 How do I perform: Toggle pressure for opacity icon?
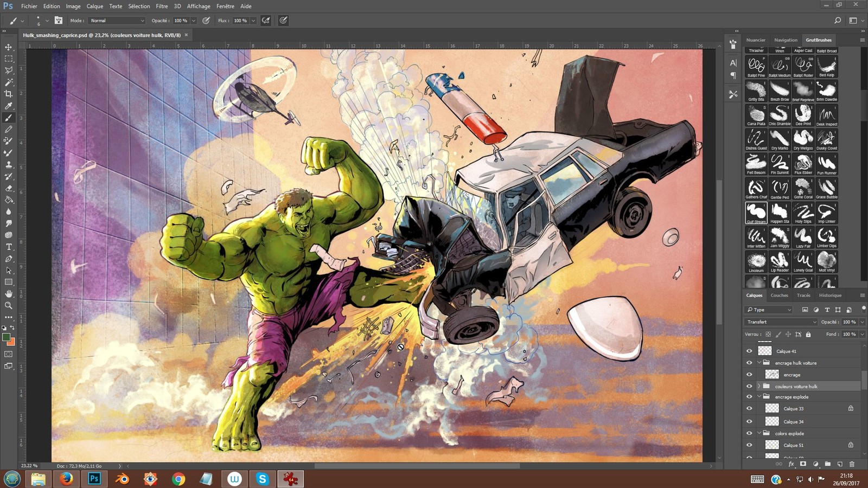(206, 21)
